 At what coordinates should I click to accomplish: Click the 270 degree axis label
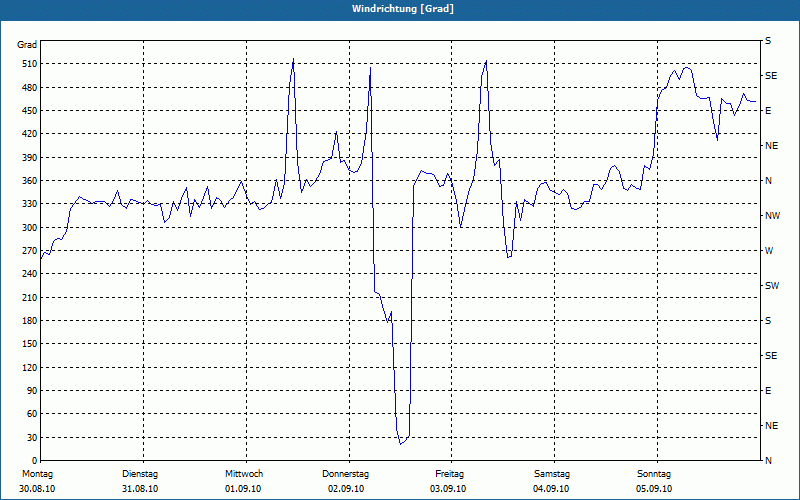(x=31, y=251)
